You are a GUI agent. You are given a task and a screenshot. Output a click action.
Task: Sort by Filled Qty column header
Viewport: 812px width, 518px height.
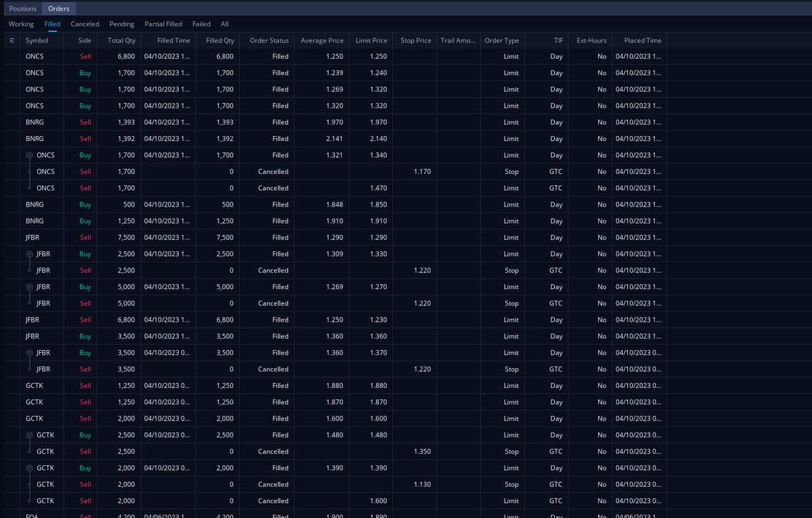[220, 41]
